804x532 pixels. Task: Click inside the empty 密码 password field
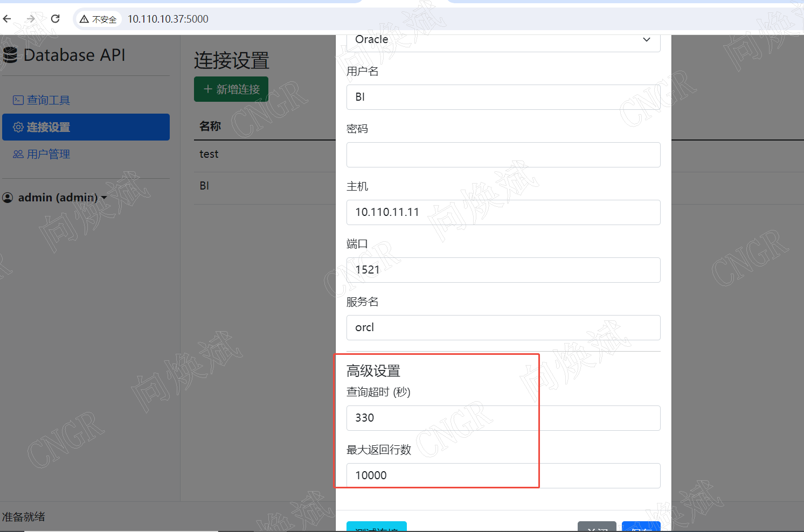(503, 155)
